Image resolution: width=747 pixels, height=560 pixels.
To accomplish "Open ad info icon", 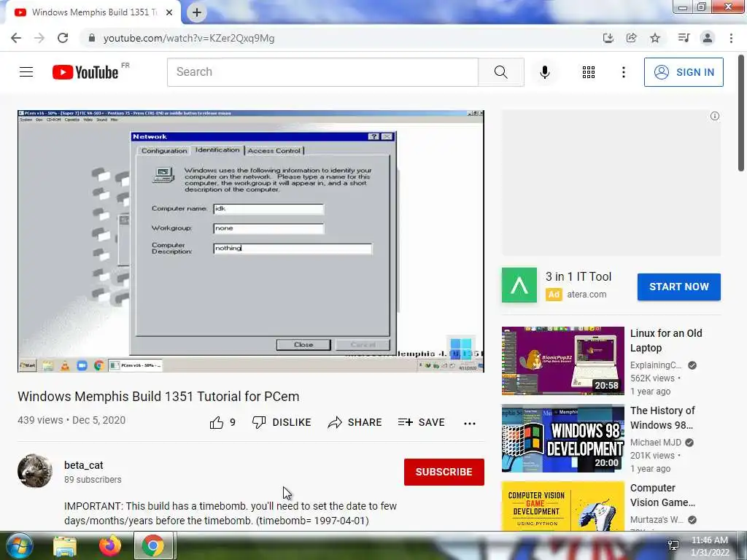I will click(x=715, y=116).
